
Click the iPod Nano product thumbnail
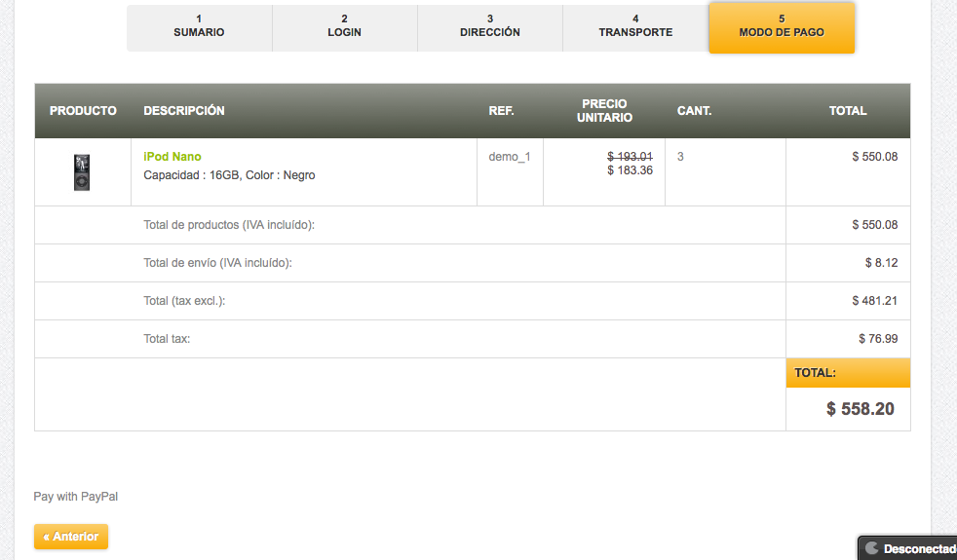pos(82,172)
